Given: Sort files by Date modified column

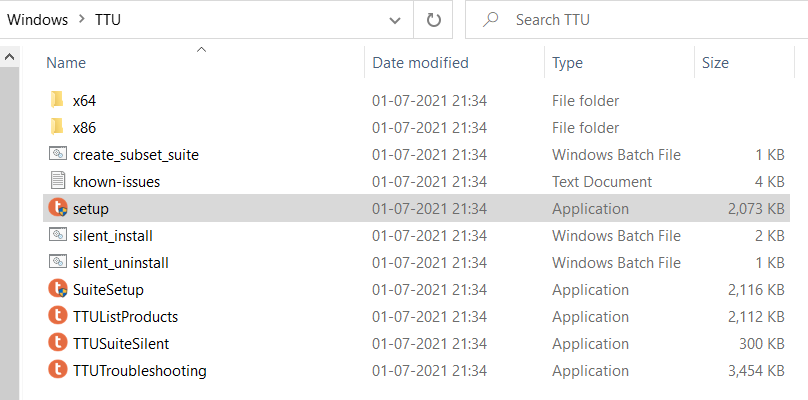Looking at the screenshot, I should click(x=420, y=63).
